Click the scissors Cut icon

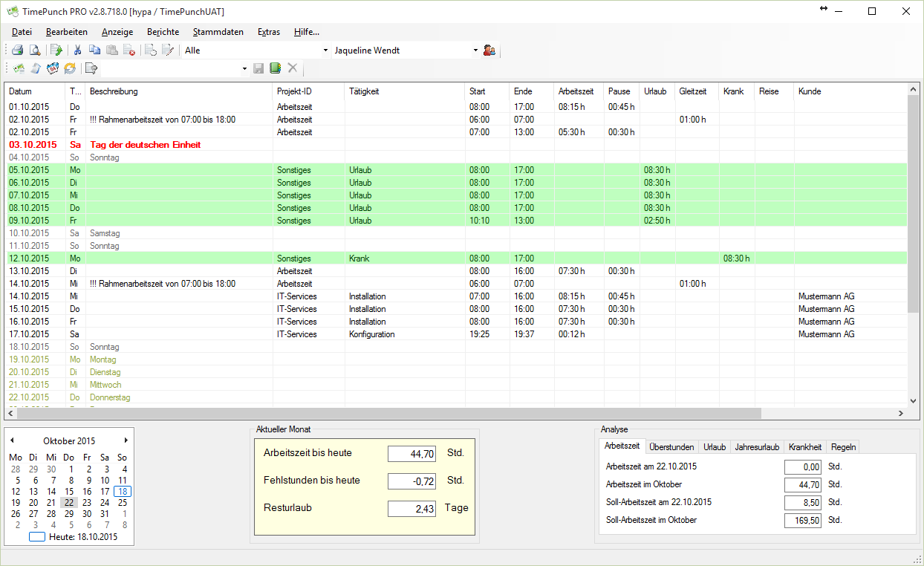pos(77,51)
